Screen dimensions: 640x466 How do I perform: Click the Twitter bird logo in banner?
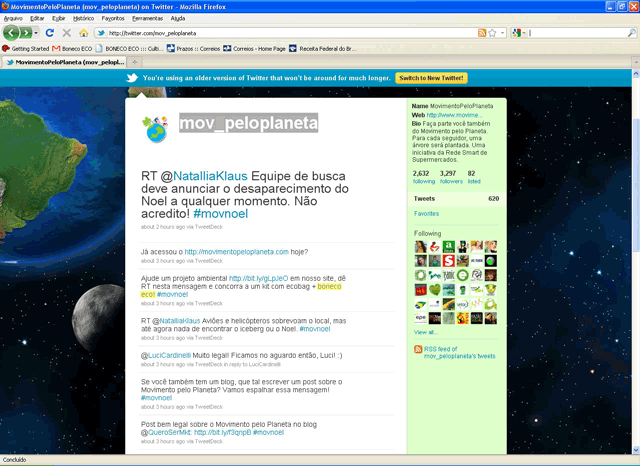click(x=132, y=78)
